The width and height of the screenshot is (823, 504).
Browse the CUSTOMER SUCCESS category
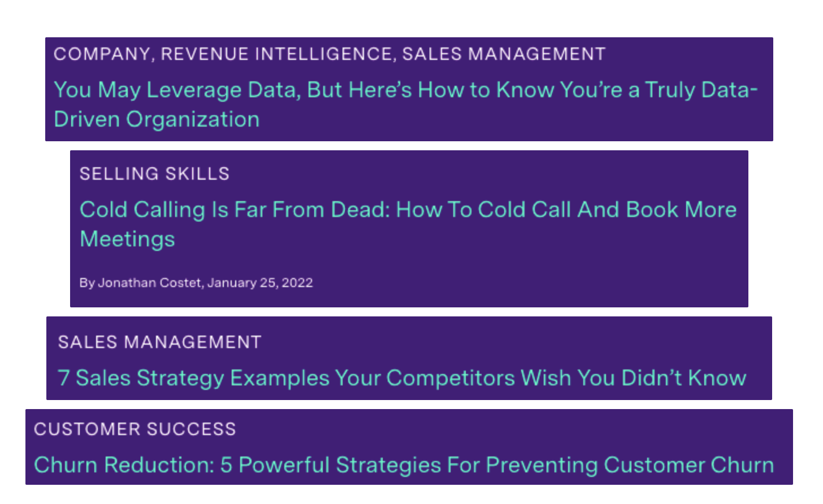pyautogui.click(x=135, y=429)
